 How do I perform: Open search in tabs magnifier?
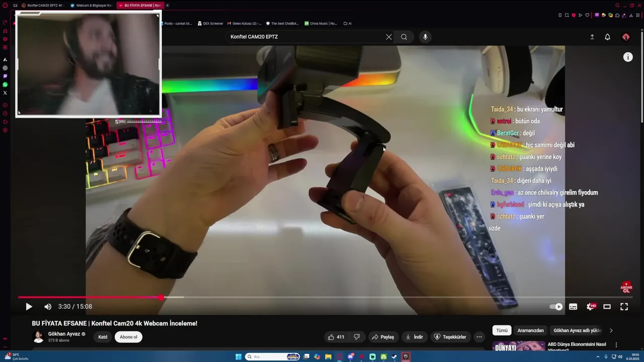pyautogui.click(x=617, y=5)
